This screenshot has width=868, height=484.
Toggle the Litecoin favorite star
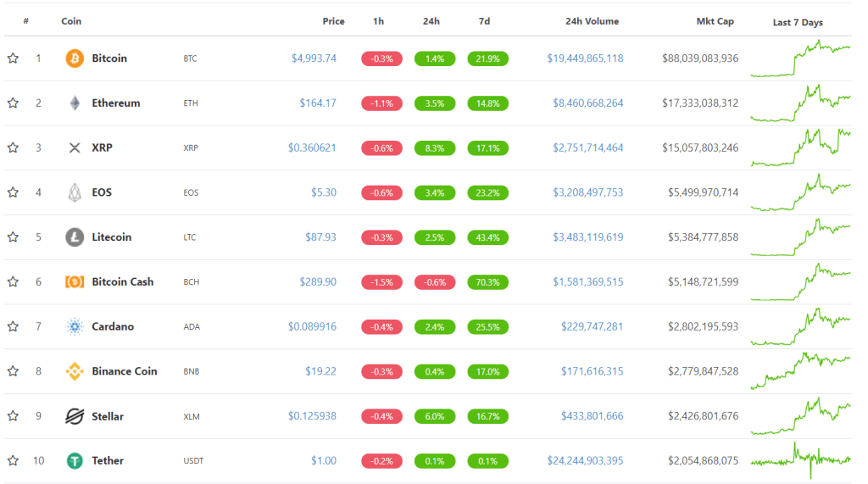[x=14, y=237]
